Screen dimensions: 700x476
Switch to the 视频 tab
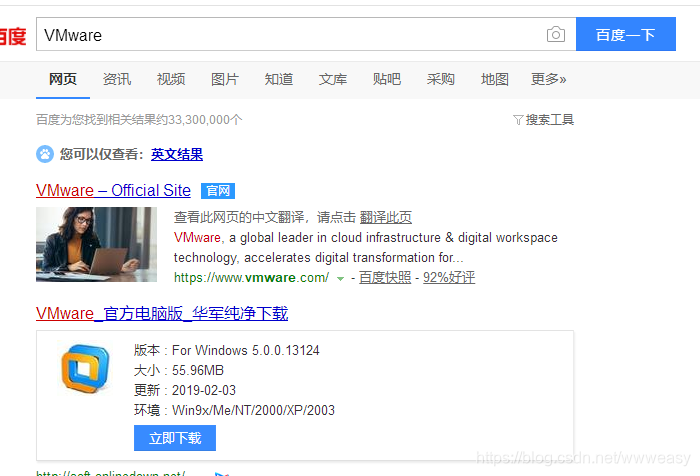171,79
